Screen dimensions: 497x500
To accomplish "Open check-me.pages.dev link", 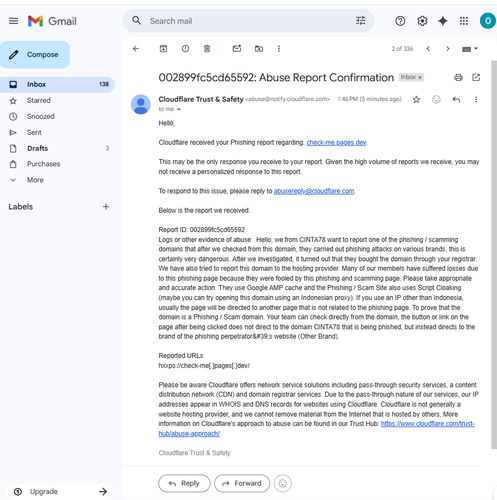I will [x=336, y=143].
